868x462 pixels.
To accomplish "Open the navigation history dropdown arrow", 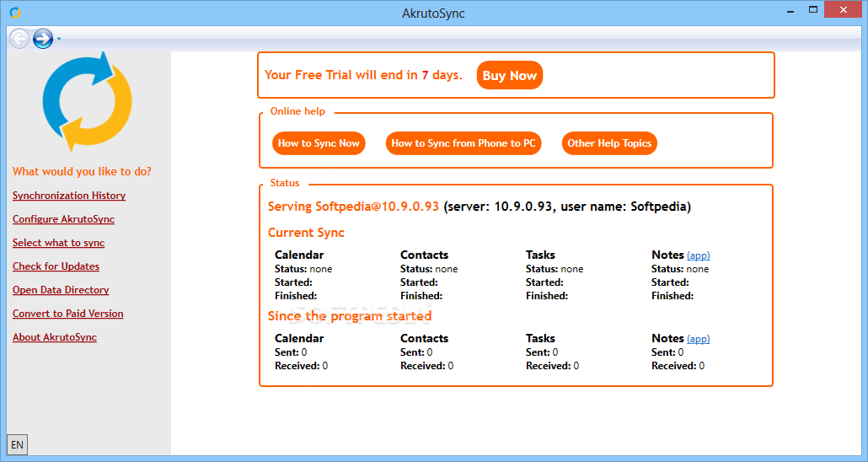I will (x=59, y=39).
